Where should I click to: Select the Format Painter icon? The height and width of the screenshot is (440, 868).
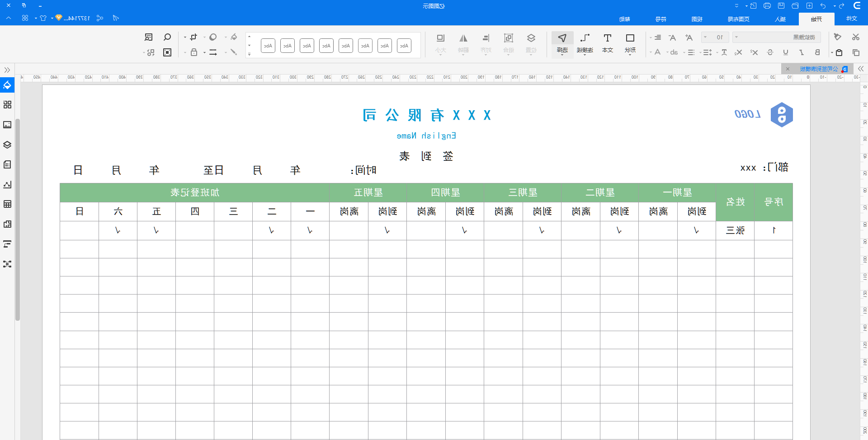(x=837, y=37)
